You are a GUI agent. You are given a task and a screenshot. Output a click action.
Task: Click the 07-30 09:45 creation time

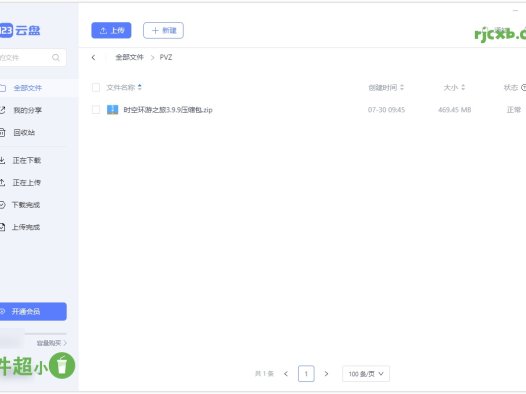[x=386, y=110]
